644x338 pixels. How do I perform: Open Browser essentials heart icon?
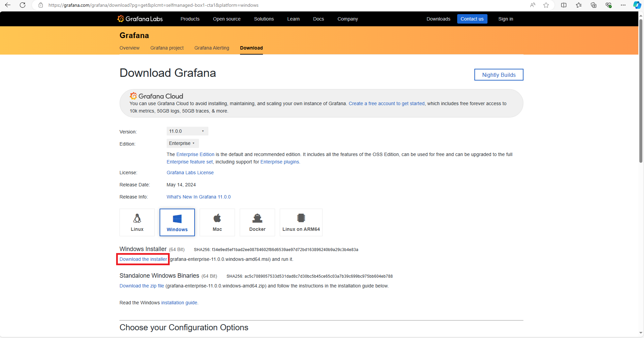(608, 5)
